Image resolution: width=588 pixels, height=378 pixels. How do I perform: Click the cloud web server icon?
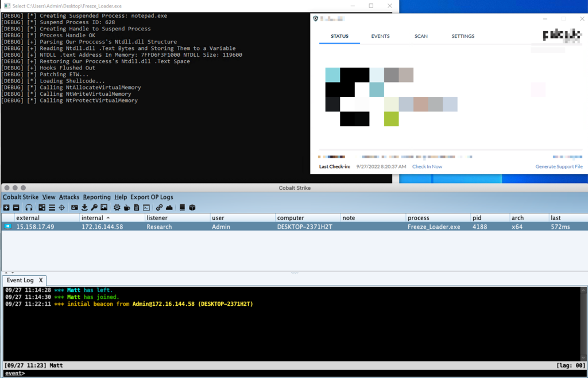[169, 208]
